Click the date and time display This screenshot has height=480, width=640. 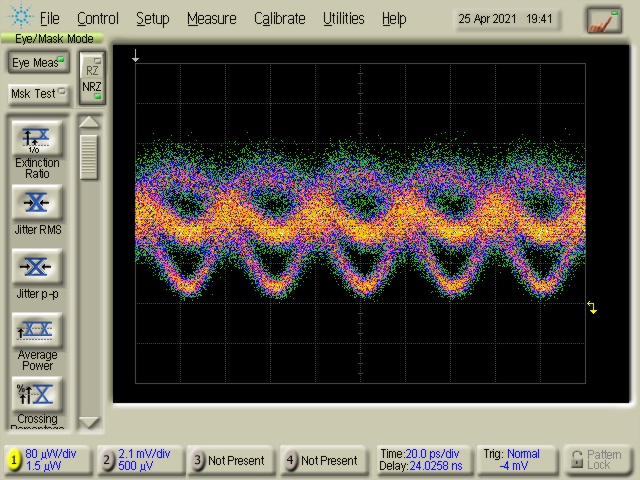click(x=508, y=19)
